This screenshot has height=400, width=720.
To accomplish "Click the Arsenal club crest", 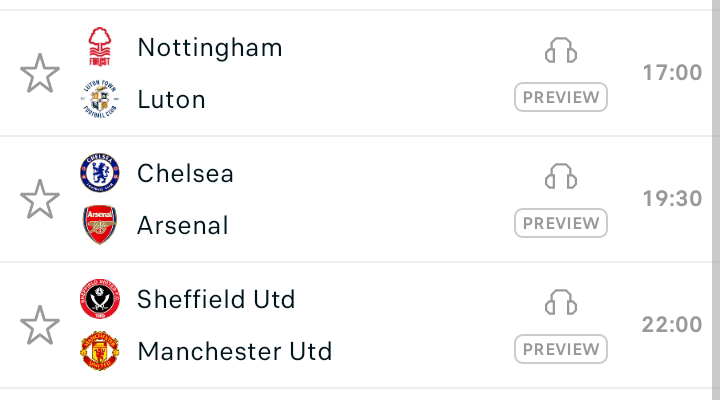I will click(x=100, y=225).
